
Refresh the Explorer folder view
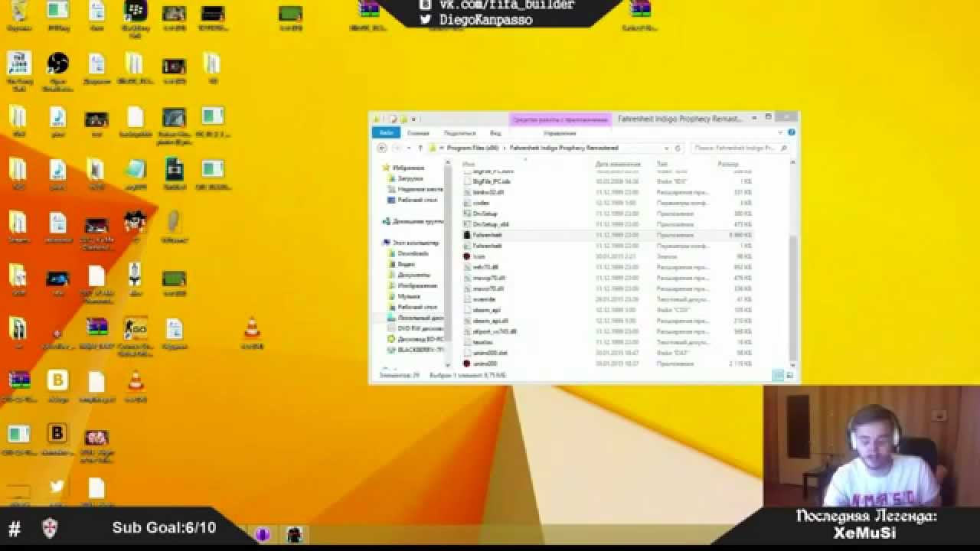[x=678, y=148]
